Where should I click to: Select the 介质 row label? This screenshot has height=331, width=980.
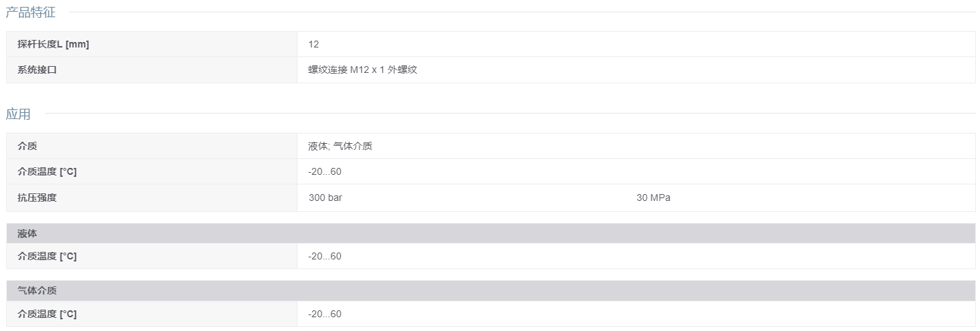pyautogui.click(x=27, y=146)
